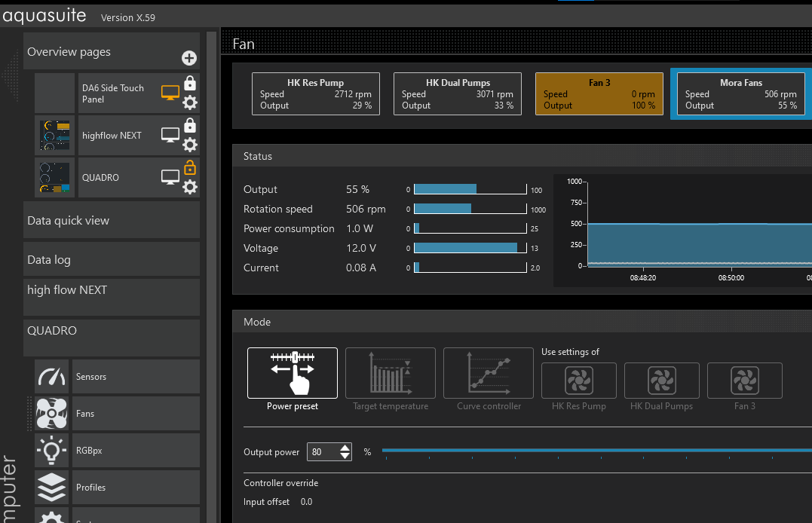Viewport: 812px width, 523px height.
Task: Expand the Data log section
Action: (112, 259)
